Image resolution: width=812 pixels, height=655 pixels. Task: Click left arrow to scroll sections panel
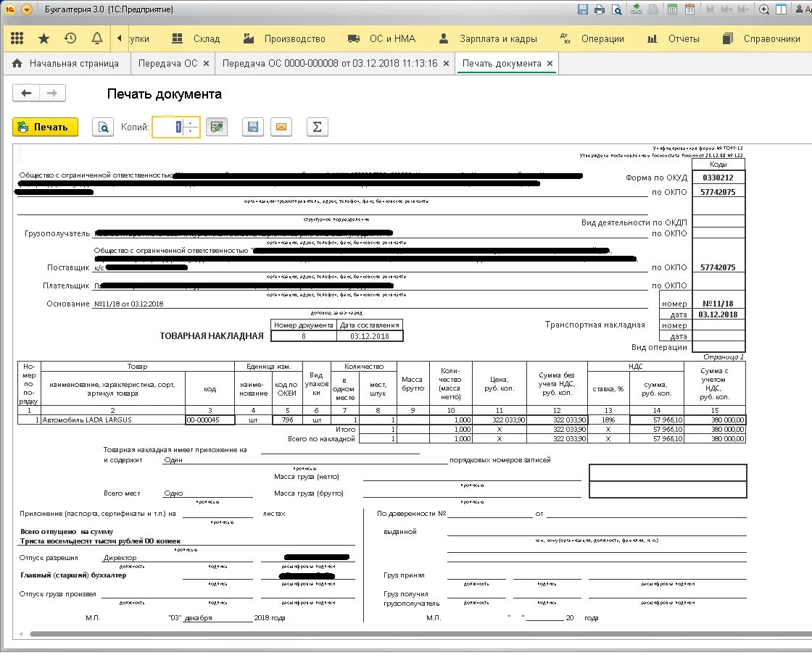[120, 38]
